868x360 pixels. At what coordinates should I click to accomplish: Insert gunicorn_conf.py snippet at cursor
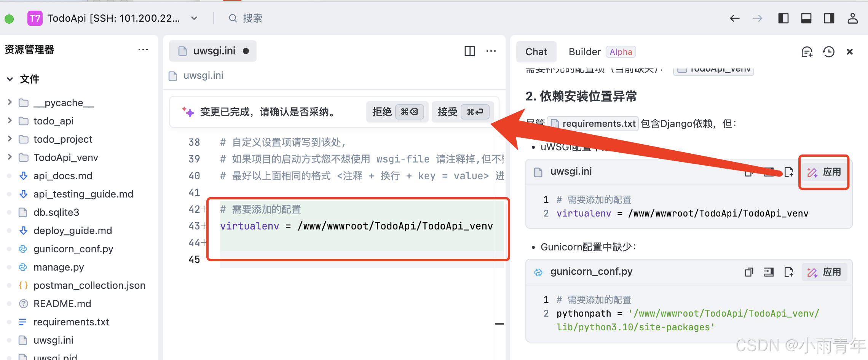pyautogui.click(x=769, y=272)
